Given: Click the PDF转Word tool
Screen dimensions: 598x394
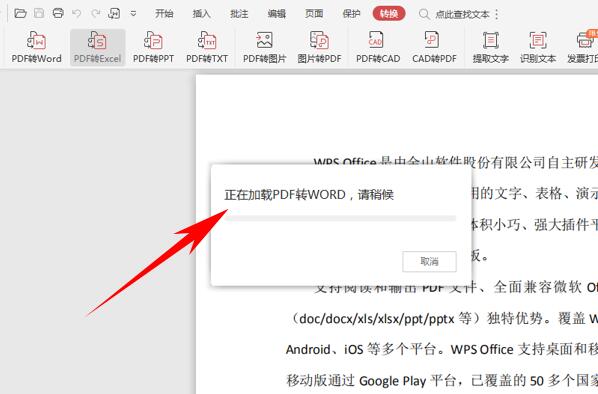Looking at the screenshot, I should click(37, 47).
